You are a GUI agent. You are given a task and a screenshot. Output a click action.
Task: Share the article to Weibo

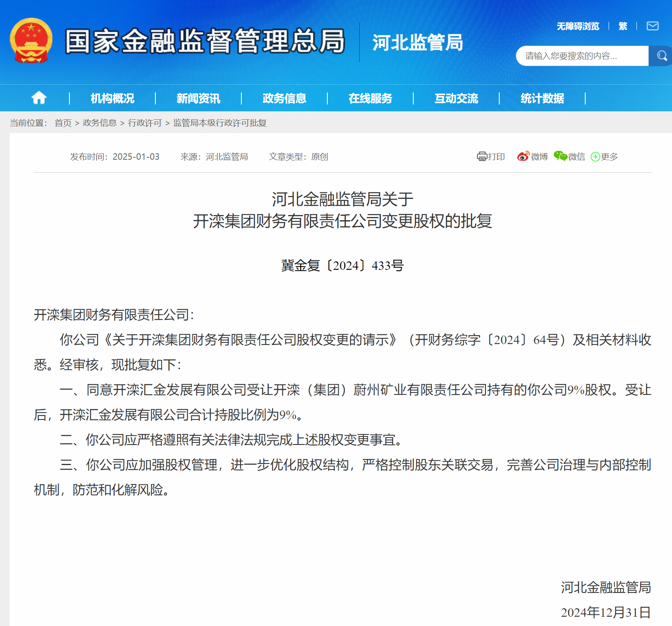click(x=523, y=156)
